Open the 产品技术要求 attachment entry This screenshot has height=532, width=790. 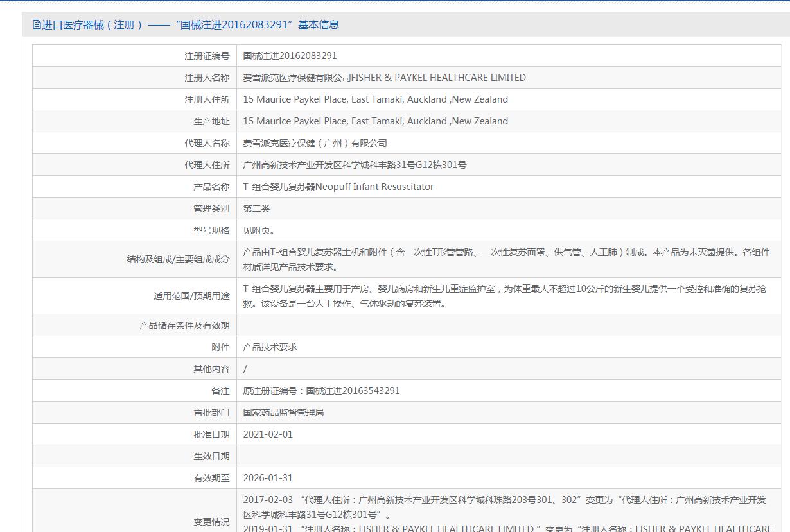[270, 347]
